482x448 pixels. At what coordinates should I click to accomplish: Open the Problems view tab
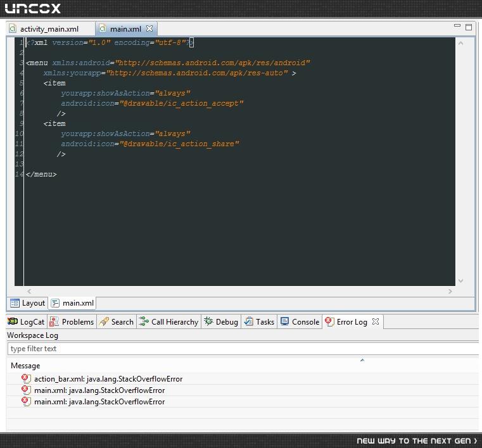coord(72,322)
